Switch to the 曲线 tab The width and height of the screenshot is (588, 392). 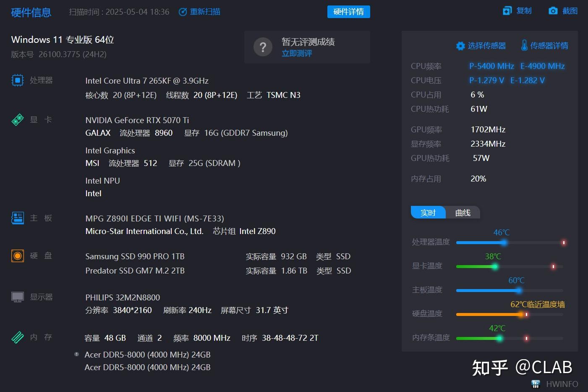(x=463, y=213)
